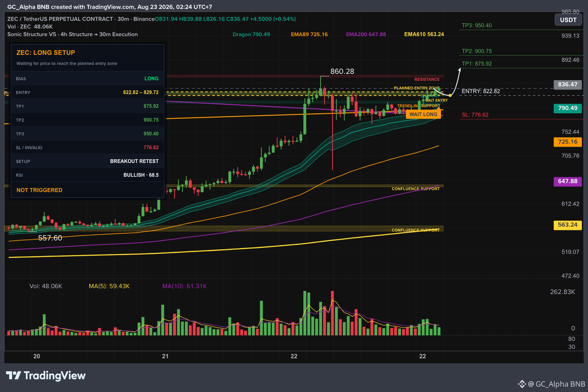The height and width of the screenshot is (392, 588).
Task: Click TP3 value 950.40 in setup panel
Action: (x=151, y=134)
